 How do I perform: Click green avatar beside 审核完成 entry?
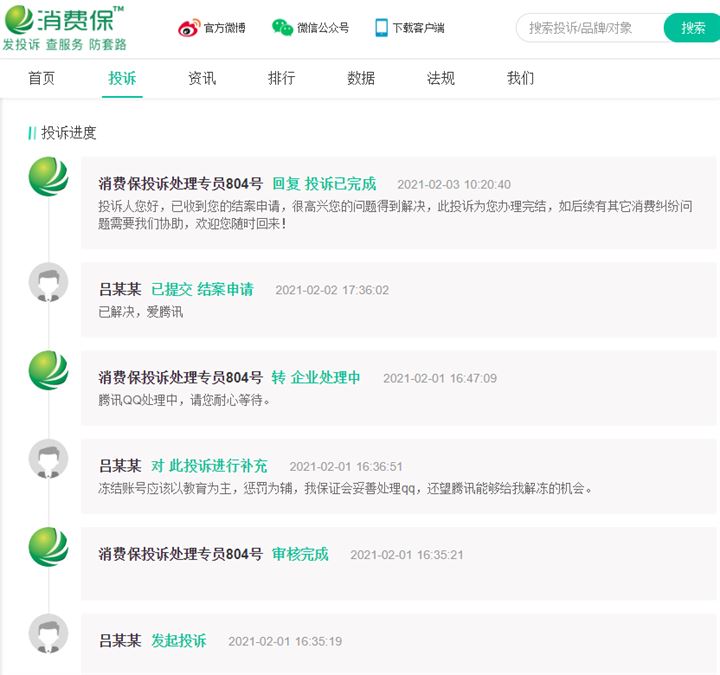(48, 546)
